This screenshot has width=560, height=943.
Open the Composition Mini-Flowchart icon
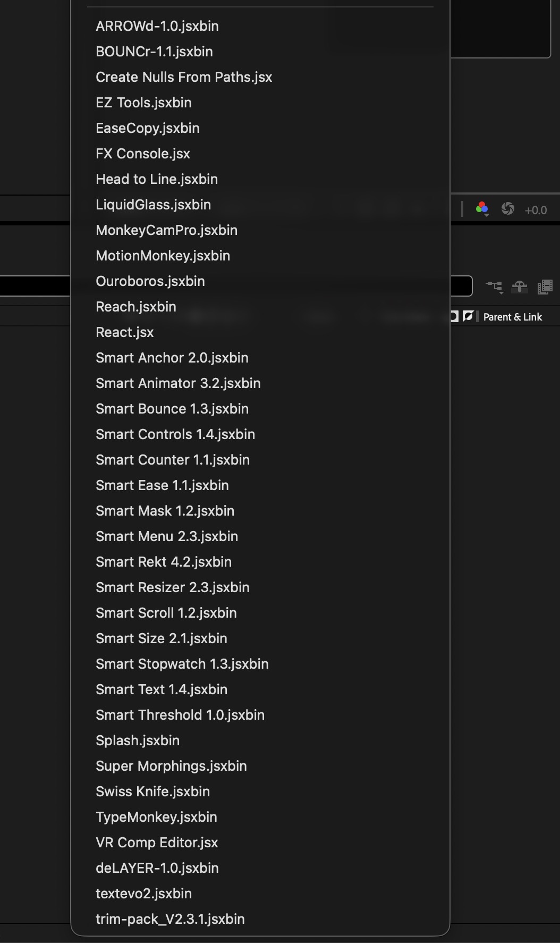pyautogui.click(x=494, y=287)
